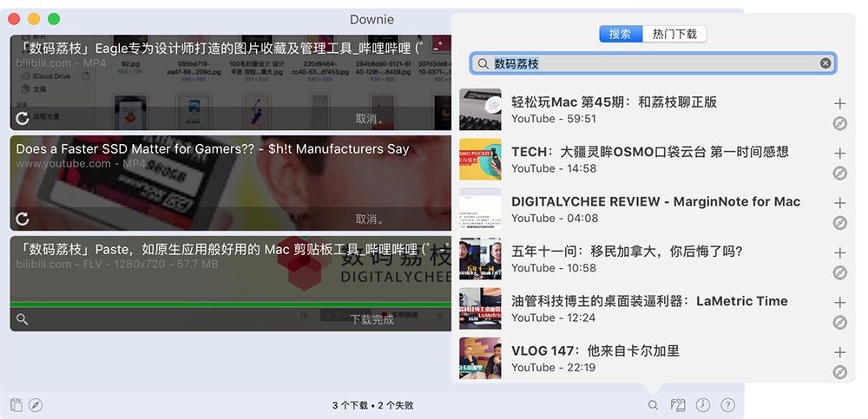The width and height of the screenshot is (868, 419).
Task: Open TECH 大疆灵眸OSMO result in browser
Action: [x=839, y=173]
